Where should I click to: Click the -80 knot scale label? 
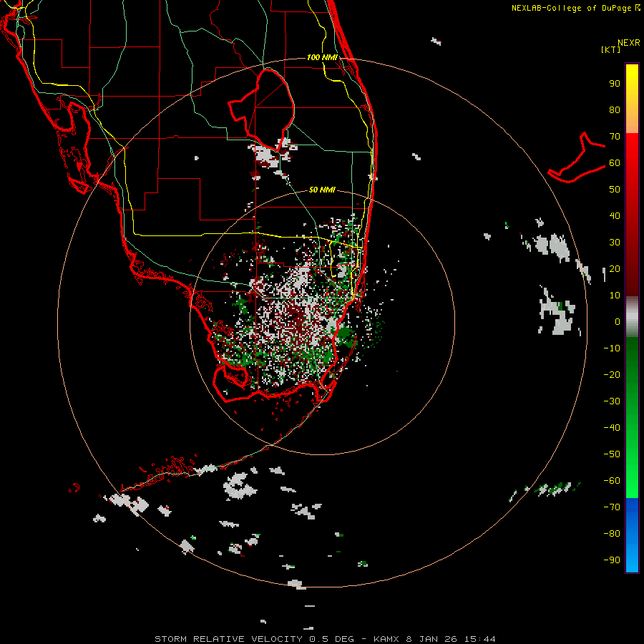(612, 534)
